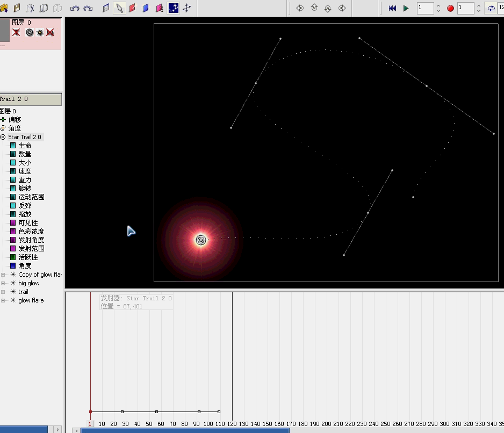Select the 速度 (velocity) property
This screenshot has width=504, height=433.
tap(25, 171)
